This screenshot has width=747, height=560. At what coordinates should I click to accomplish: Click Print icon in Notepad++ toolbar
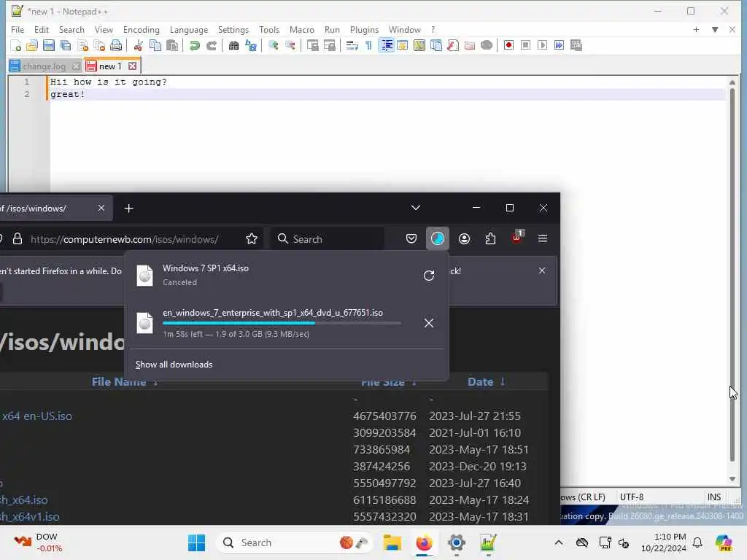coord(116,45)
